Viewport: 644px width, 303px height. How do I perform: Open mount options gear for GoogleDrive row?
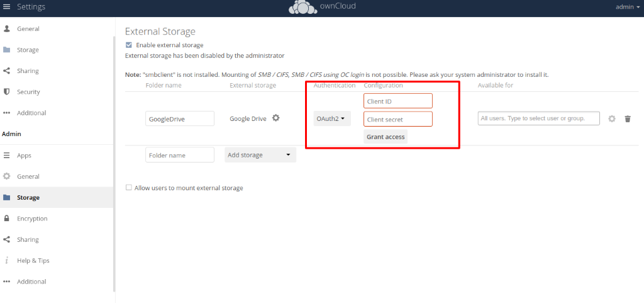[x=612, y=118]
